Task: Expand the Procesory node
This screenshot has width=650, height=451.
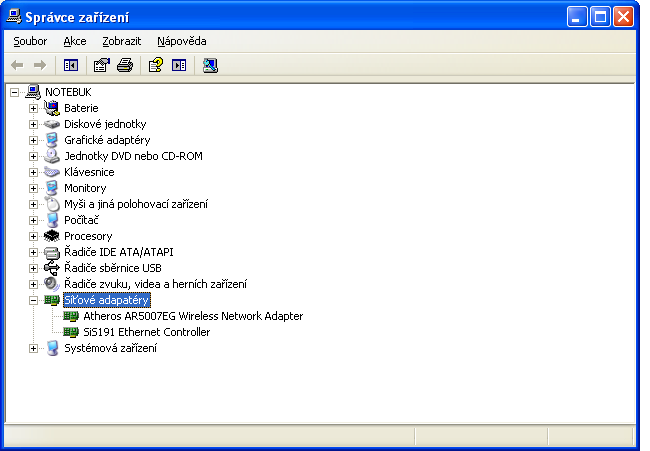Action: click(33, 236)
